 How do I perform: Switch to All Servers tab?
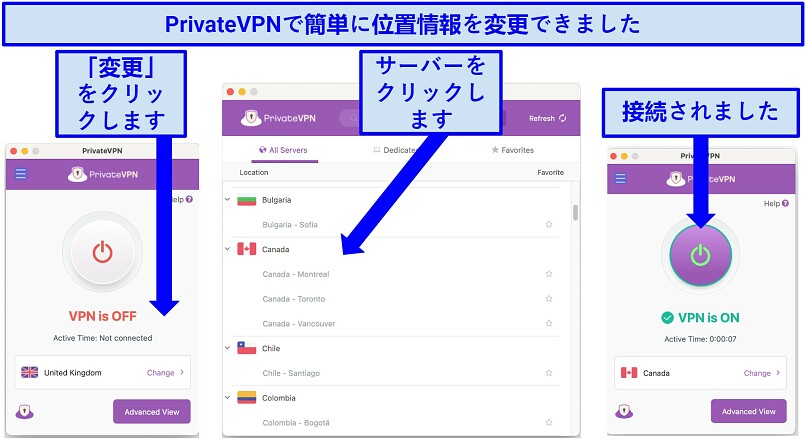283,150
